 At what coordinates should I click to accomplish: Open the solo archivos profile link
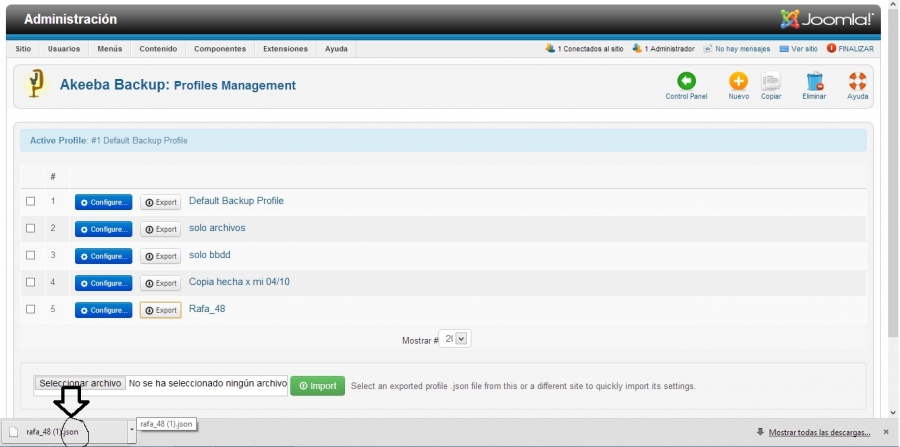click(x=217, y=228)
